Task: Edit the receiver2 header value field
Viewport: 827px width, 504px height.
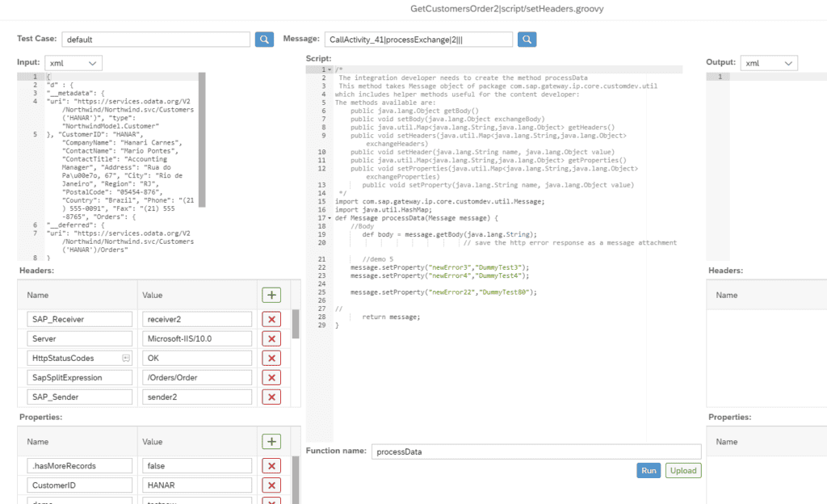Action: coord(197,320)
